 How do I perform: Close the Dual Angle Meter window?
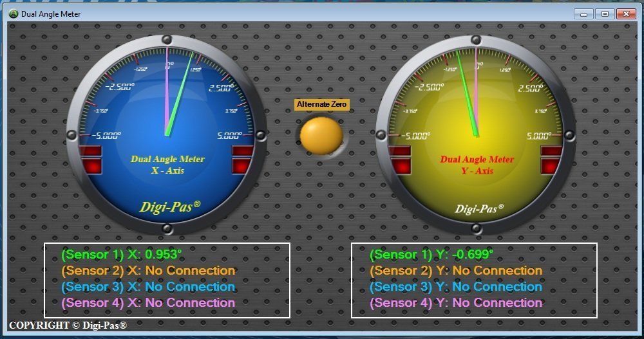pos(627,14)
